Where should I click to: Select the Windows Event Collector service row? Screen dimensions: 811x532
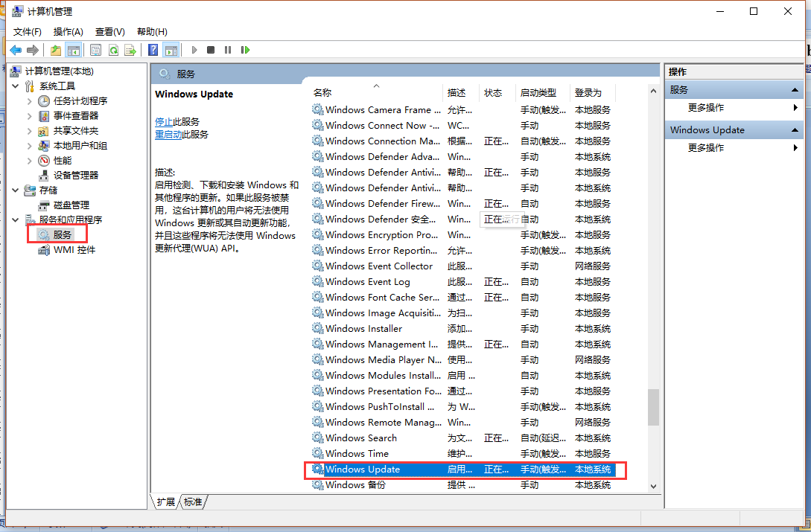(x=463, y=266)
